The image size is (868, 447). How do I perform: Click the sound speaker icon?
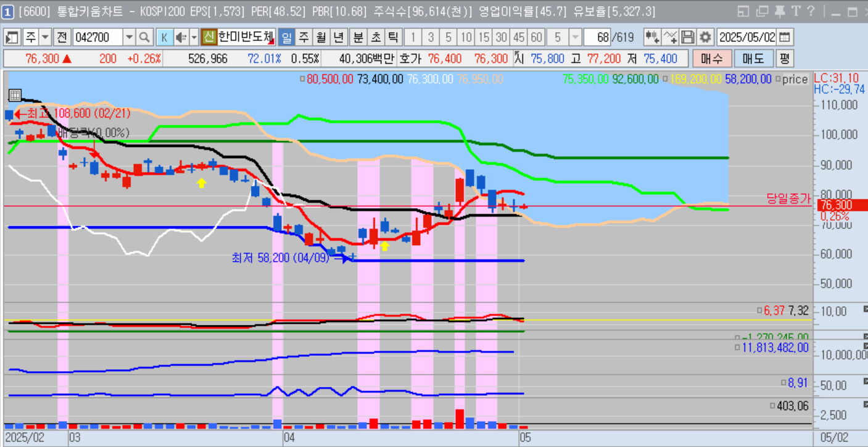click(181, 38)
